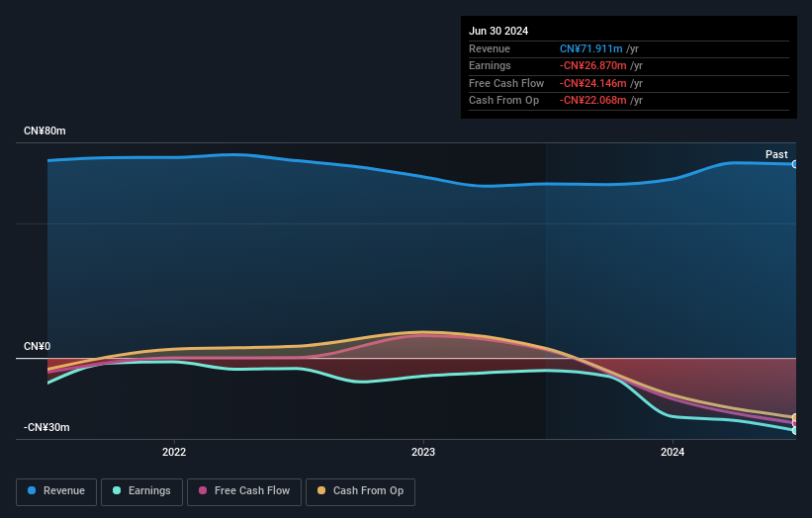Click the CN¥0 y-axis label
The width and height of the screenshot is (812, 518).
pos(38,346)
